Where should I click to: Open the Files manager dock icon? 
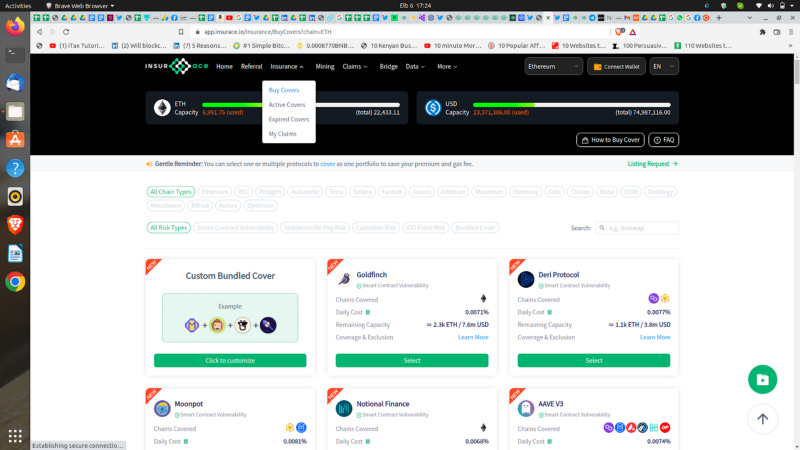click(15, 111)
